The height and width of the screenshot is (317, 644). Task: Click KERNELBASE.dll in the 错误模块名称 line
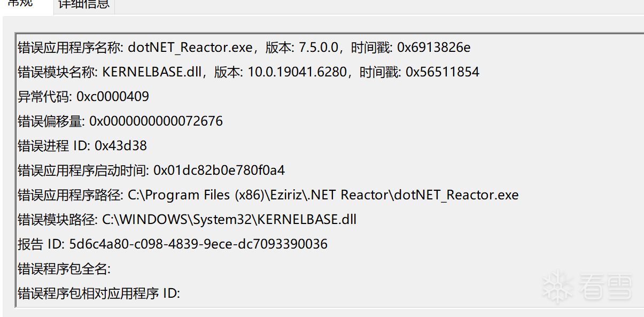point(151,72)
